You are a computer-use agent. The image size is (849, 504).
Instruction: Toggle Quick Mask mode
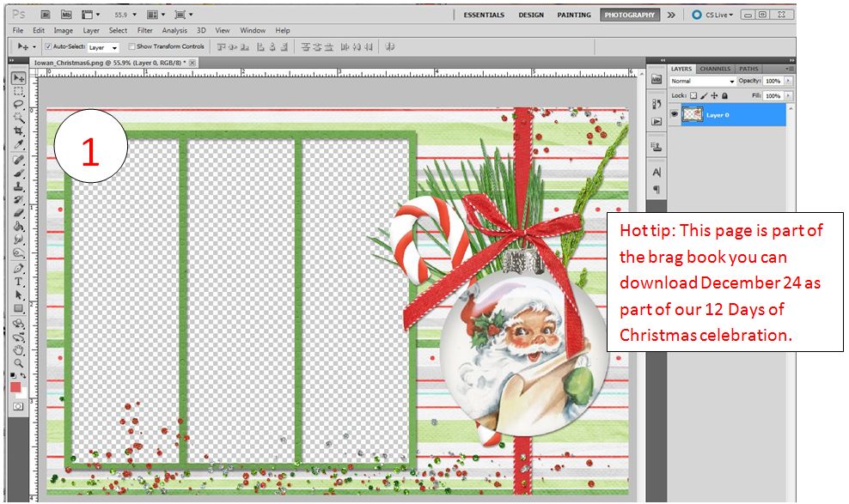[18, 406]
